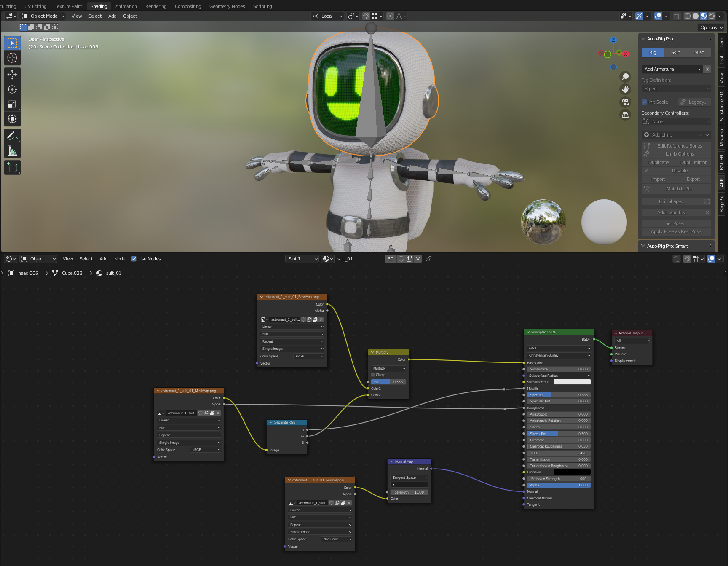The image size is (728, 566).
Task: Open the Biped rig definition dropdown
Action: tap(676, 89)
